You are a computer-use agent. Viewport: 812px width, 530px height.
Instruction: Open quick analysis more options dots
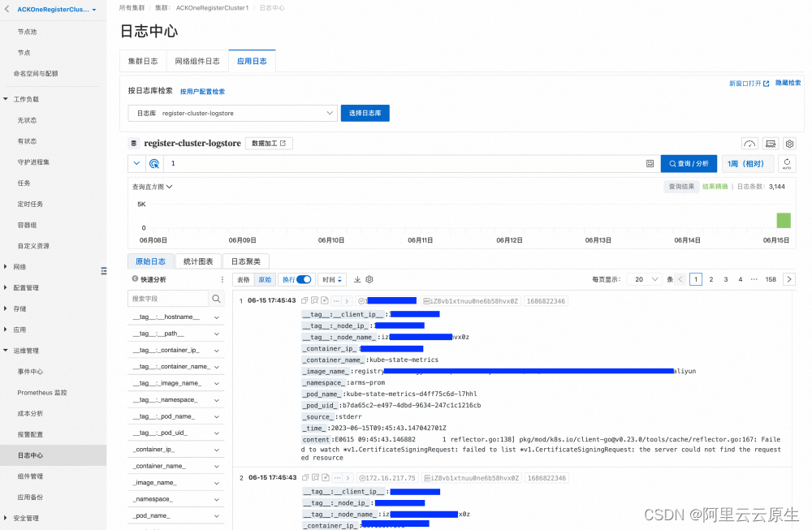222,279
